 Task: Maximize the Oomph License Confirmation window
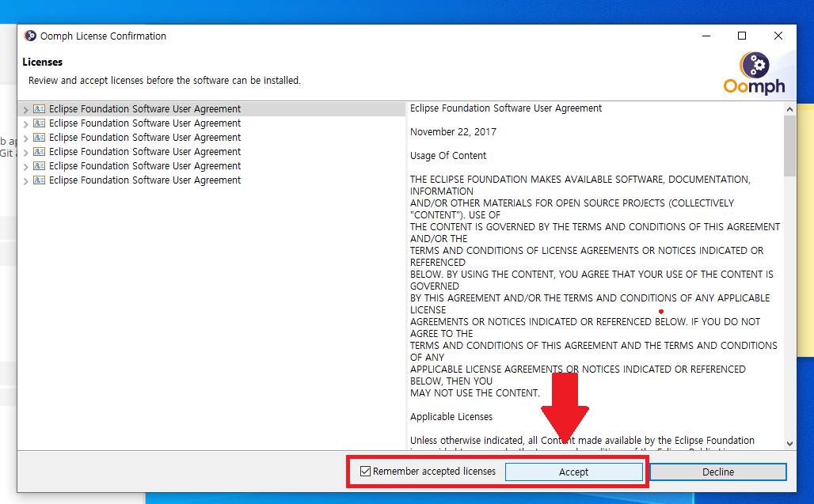(x=742, y=36)
